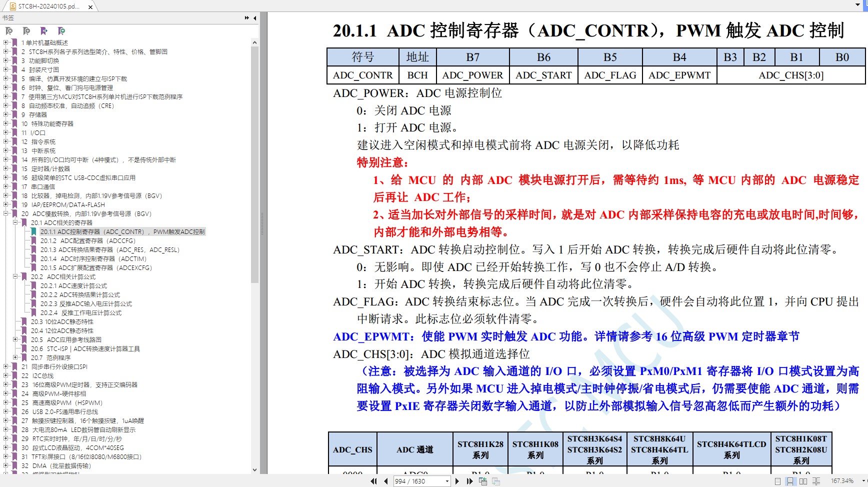The height and width of the screenshot is (487, 868).
Task: Collapse the 20.1 ADC相关的寄存器 node
Action: 15,222
